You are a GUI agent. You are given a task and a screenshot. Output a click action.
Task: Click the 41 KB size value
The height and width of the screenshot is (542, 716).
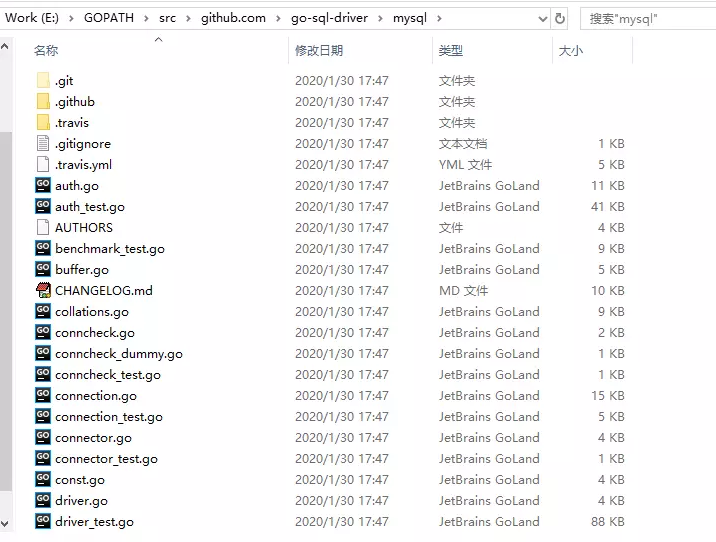608,206
